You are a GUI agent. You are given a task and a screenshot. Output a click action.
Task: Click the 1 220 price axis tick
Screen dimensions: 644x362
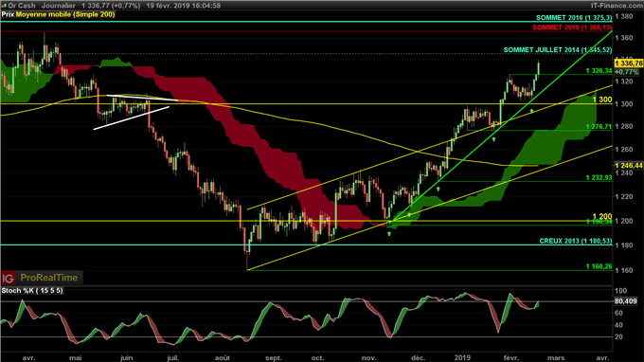coord(624,197)
